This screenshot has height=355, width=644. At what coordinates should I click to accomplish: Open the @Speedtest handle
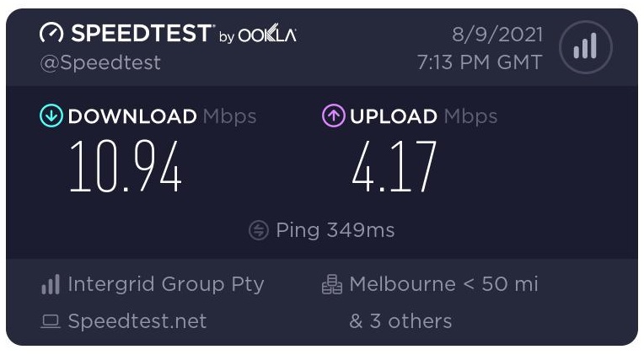pyautogui.click(x=100, y=63)
